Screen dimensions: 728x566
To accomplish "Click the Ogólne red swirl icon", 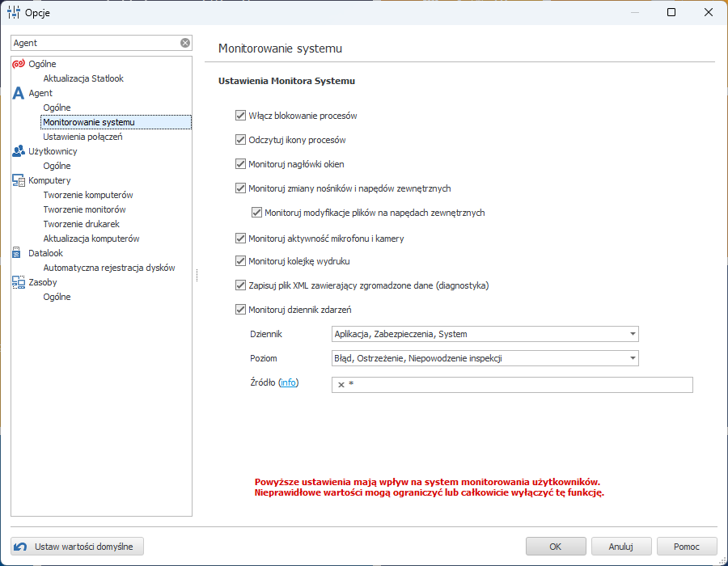I will (19, 64).
